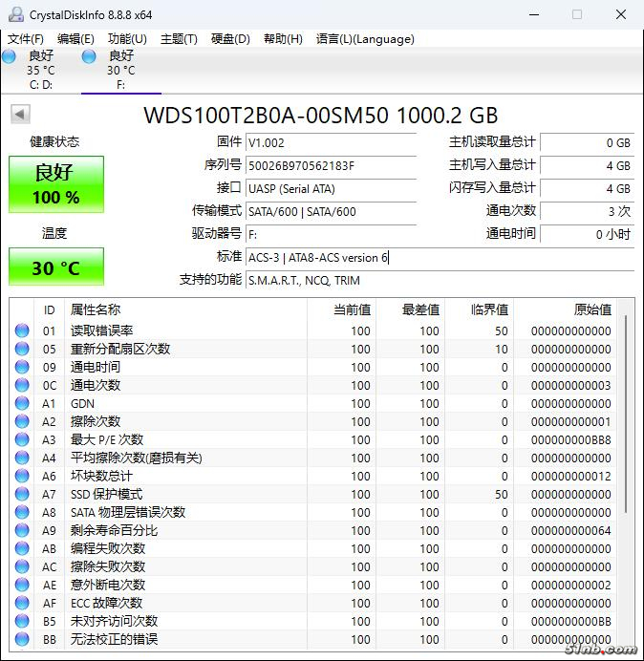
Task: Open the 文件(F) menu
Action: (x=26, y=39)
